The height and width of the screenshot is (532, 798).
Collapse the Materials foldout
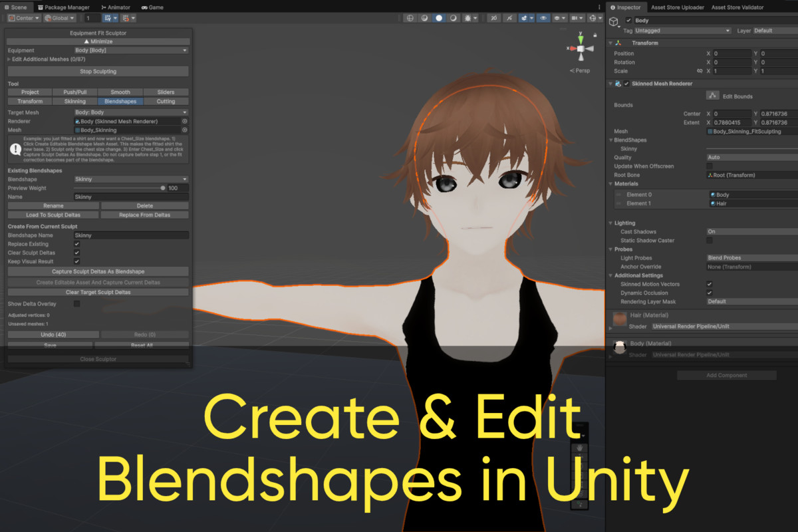click(x=610, y=184)
